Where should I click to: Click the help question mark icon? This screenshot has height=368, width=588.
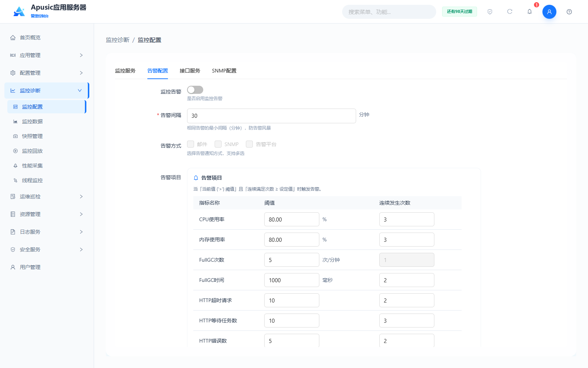pos(569,12)
